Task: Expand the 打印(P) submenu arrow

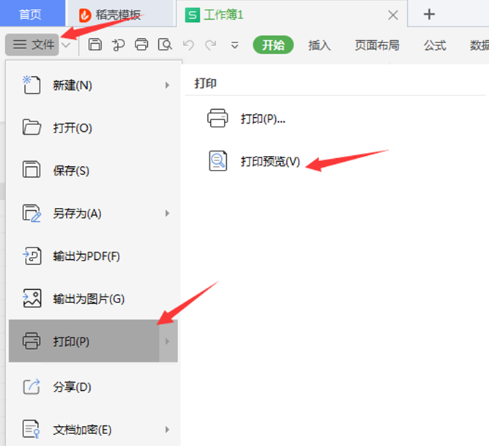Action: pyautogui.click(x=168, y=341)
